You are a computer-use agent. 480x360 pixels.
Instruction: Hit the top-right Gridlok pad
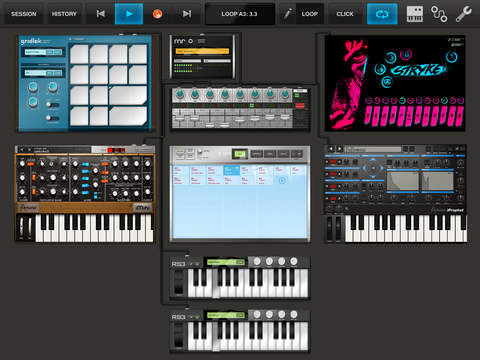click(x=138, y=54)
